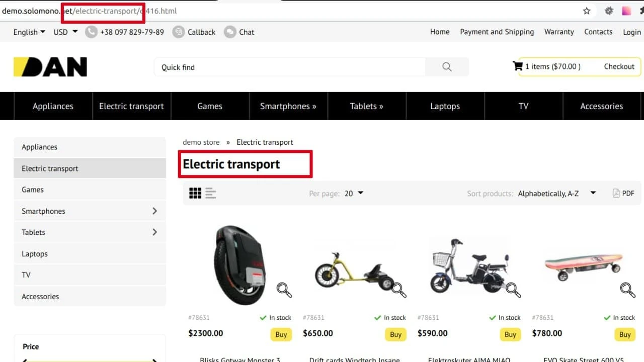Open the USD currency dropdown

[65, 32]
